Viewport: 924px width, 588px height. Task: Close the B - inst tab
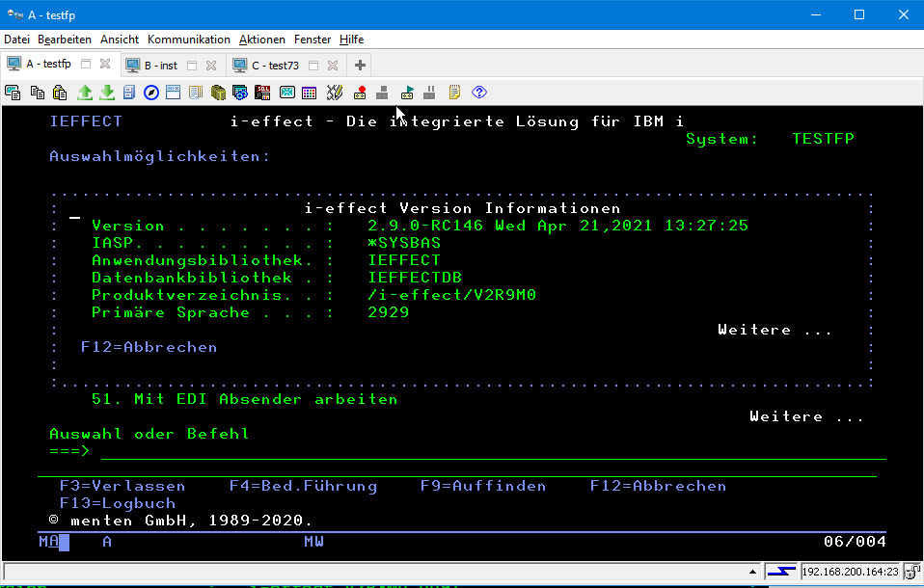click(x=211, y=66)
